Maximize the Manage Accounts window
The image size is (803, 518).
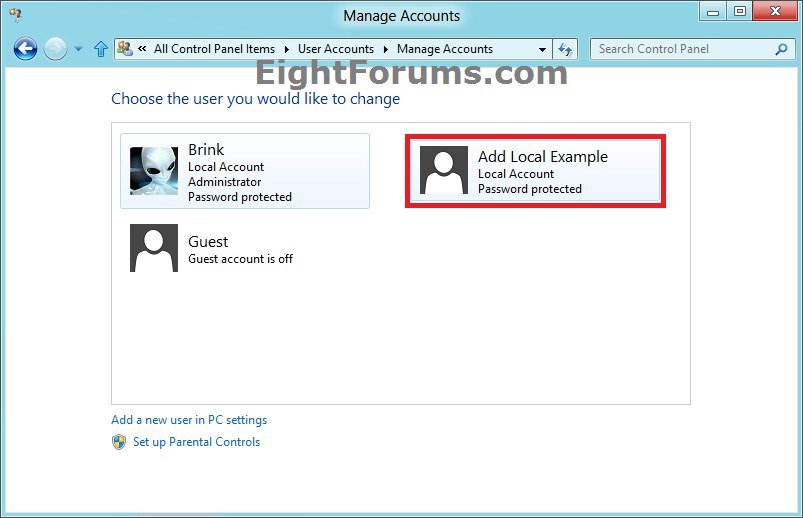point(739,12)
